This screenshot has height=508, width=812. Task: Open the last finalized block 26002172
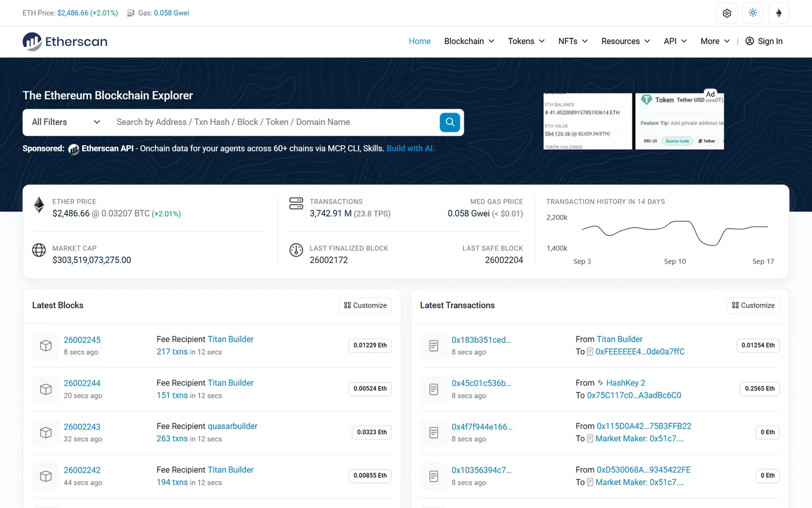tap(329, 260)
